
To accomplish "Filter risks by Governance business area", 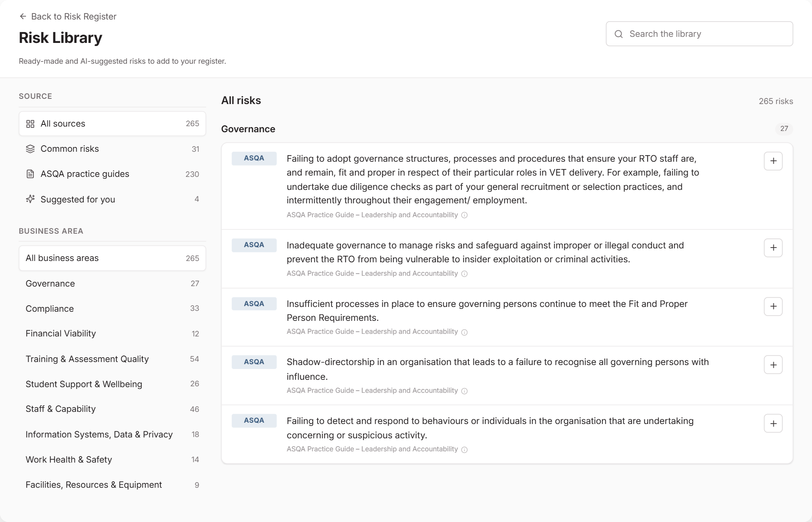I will tap(112, 284).
